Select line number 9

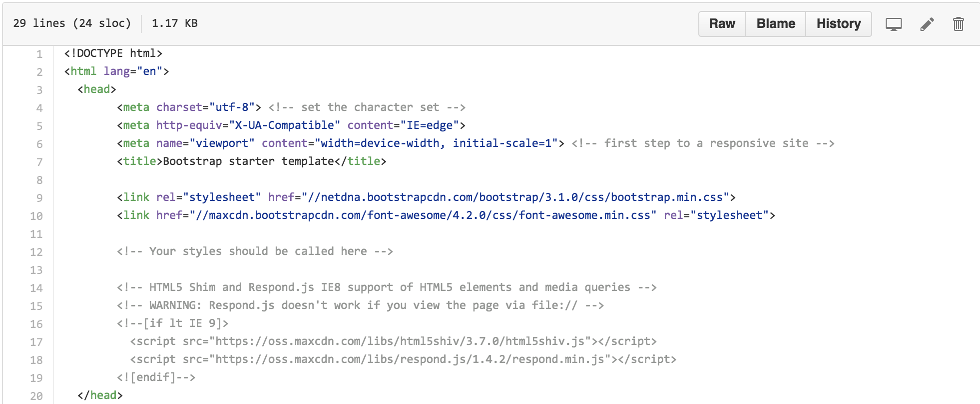point(39,198)
